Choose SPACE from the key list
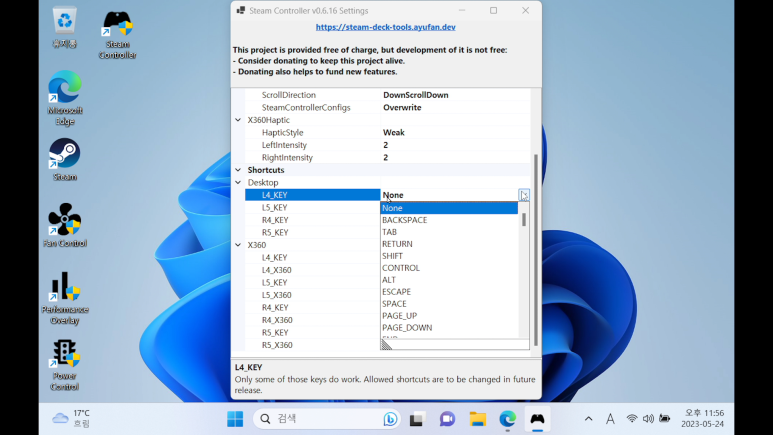 point(449,304)
